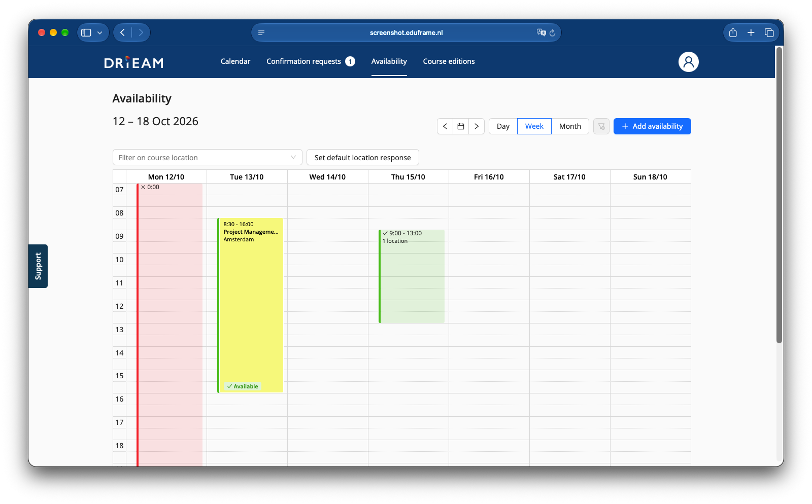Open the Support side tab
Image resolution: width=812 pixels, height=504 pixels.
click(x=38, y=266)
